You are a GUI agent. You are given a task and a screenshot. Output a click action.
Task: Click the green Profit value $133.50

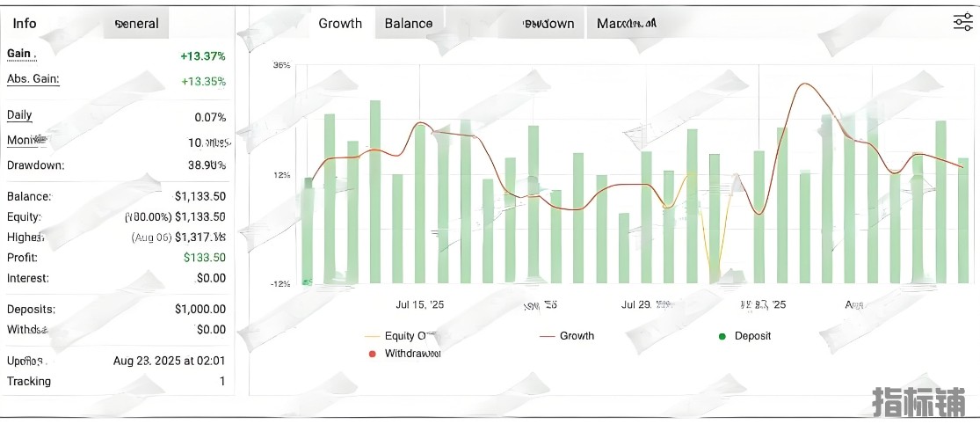[x=204, y=258]
